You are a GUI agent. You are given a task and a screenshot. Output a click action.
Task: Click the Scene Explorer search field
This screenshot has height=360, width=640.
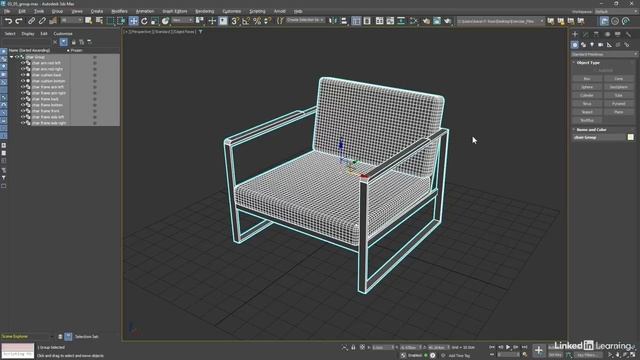pyautogui.click(x=27, y=42)
